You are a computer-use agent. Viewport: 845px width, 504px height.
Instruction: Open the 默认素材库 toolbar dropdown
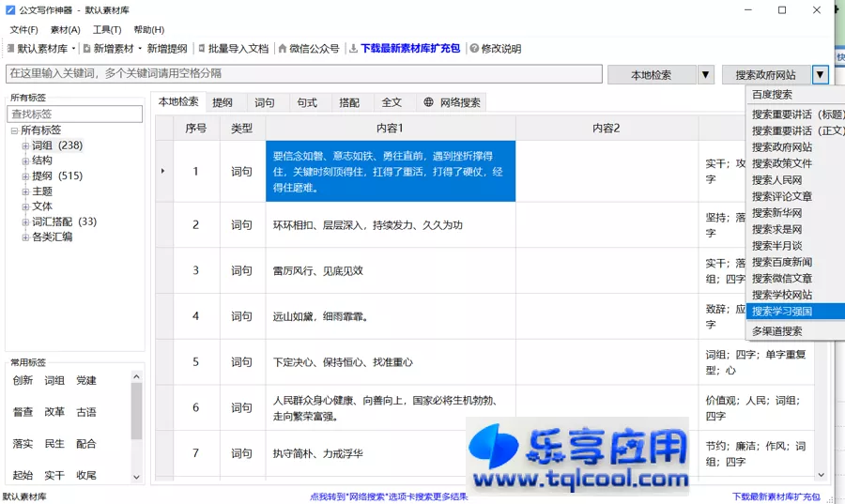[x=41, y=49]
